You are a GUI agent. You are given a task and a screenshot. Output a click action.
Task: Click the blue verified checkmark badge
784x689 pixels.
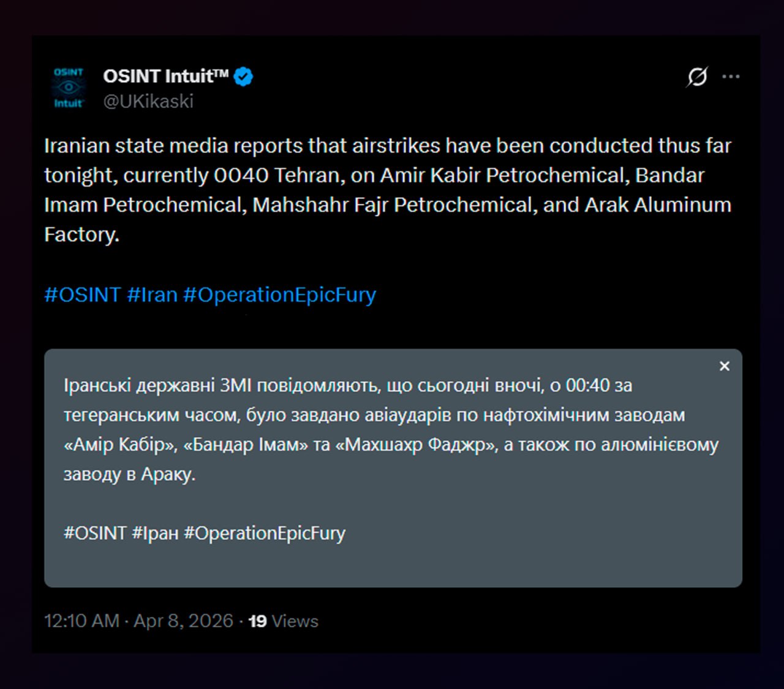[244, 77]
